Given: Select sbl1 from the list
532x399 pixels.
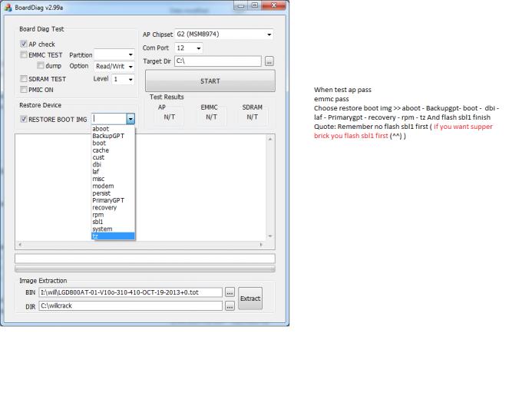Looking at the screenshot, I should (x=114, y=222).
